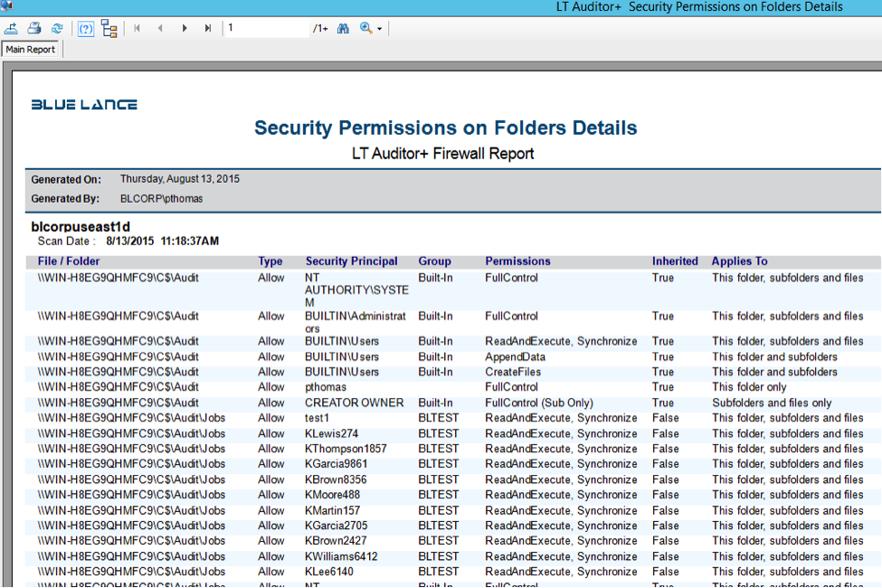Select the KGarcia2705 principal cell
The height and width of the screenshot is (588, 882).
point(337,526)
